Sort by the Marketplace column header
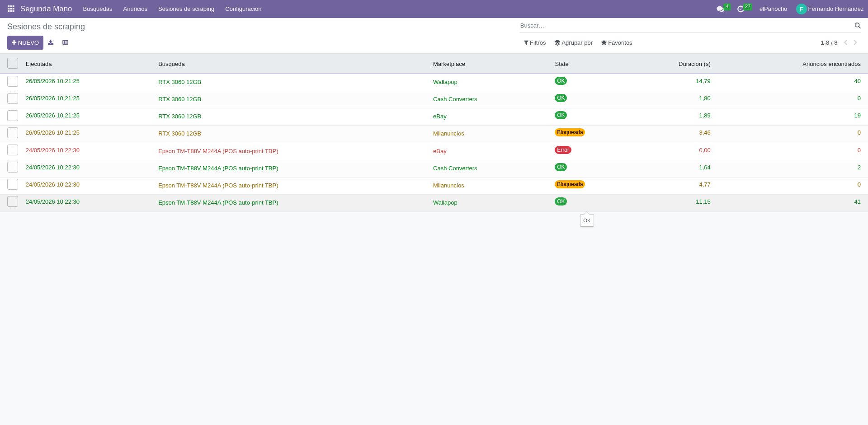This screenshot has height=425, width=868. (449, 64)
